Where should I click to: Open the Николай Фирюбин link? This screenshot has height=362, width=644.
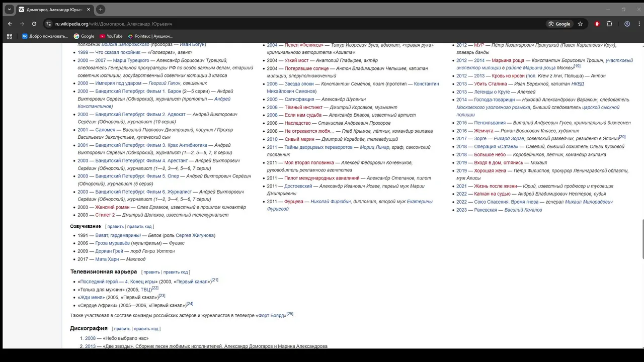click(x=331, y=202)
